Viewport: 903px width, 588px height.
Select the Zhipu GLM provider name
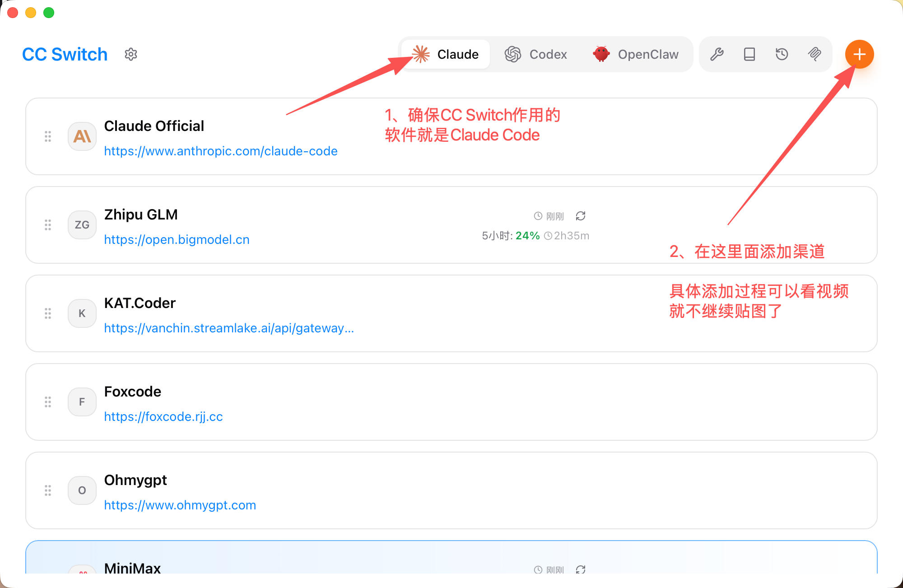(141, 215)
